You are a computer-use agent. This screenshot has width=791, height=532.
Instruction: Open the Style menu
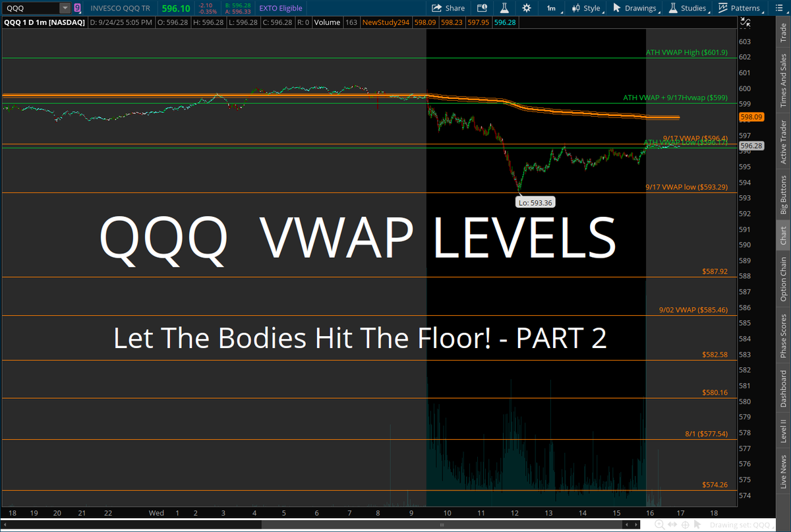(x=586, y=8)
